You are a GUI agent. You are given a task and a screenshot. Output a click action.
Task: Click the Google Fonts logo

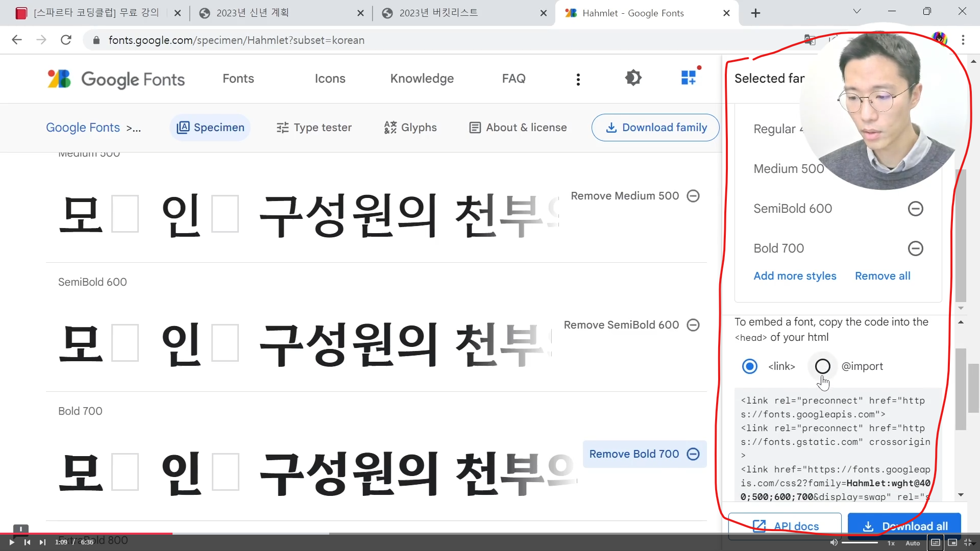tap(116, 79)
